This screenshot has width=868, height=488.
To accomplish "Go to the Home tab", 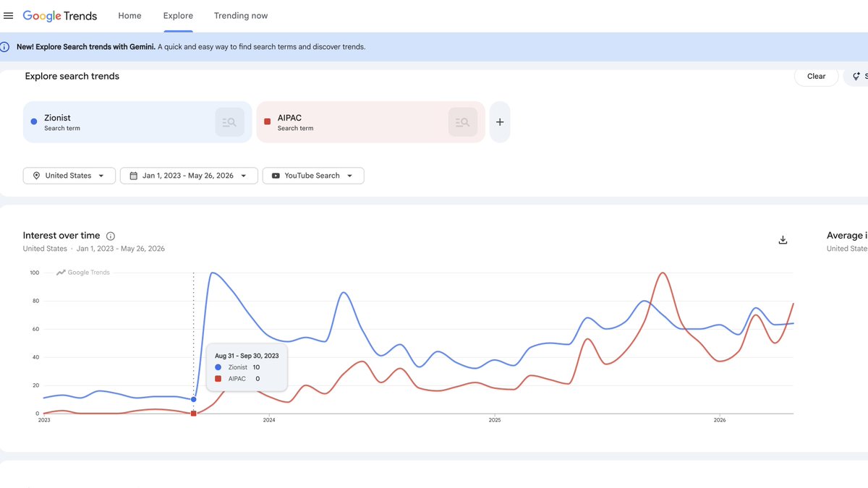I will click(x=130, y=15).
